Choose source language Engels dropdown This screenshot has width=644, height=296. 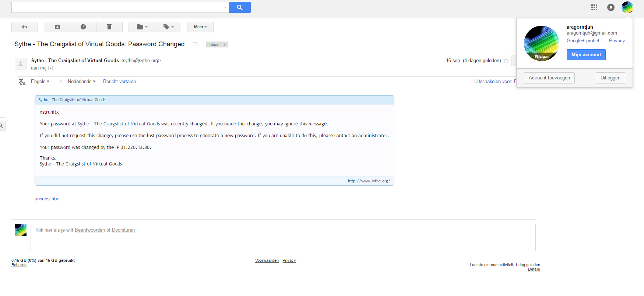tap(40, 82)
